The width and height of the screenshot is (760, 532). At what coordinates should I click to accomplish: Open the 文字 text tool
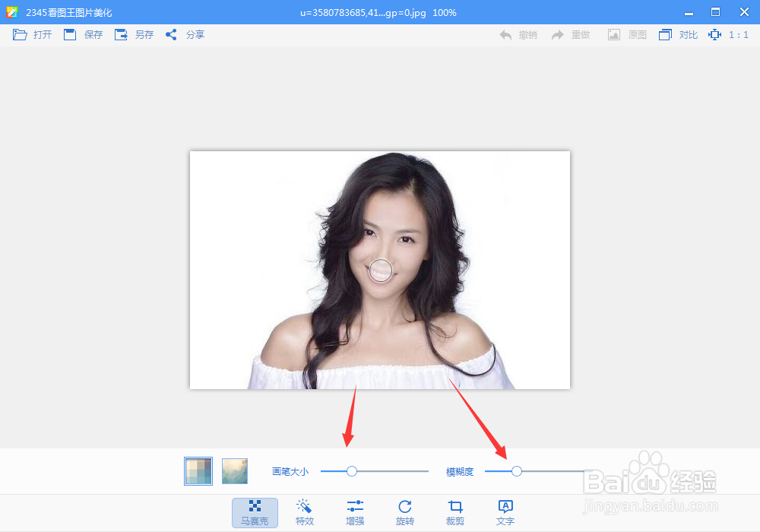(x=505, y=512)
